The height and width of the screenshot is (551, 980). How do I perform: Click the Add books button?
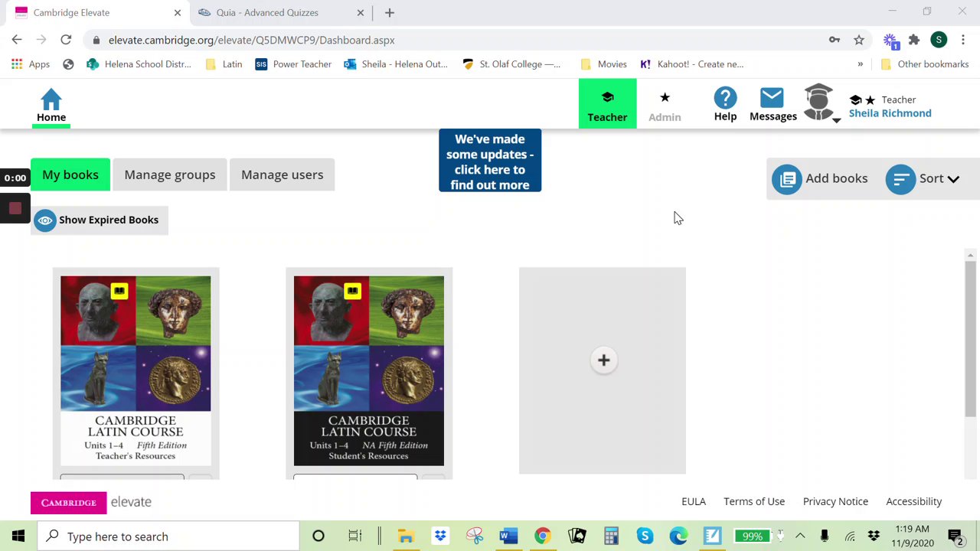click(820, 178)
